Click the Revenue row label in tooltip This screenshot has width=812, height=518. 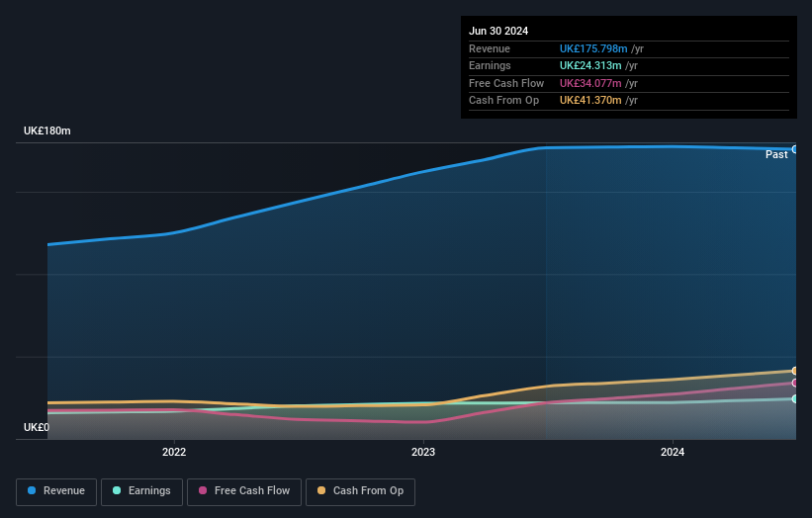[490, 48]
